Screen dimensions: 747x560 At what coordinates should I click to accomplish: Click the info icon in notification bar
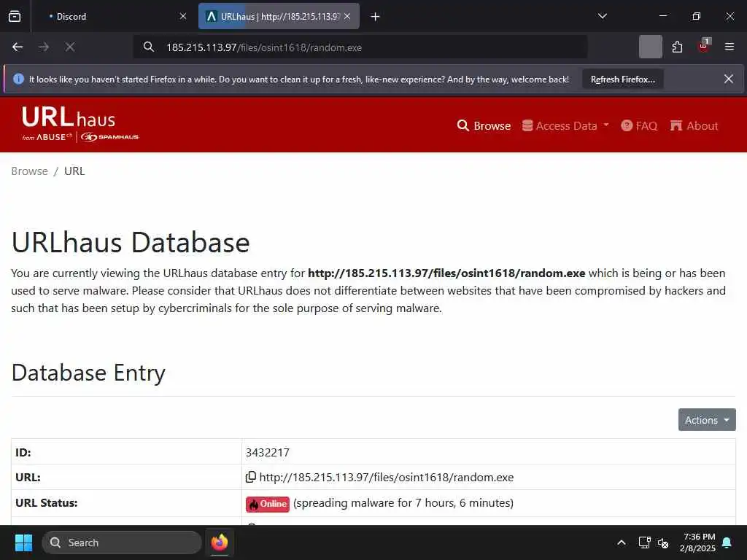pyautogui.click(x=18, y=79)
